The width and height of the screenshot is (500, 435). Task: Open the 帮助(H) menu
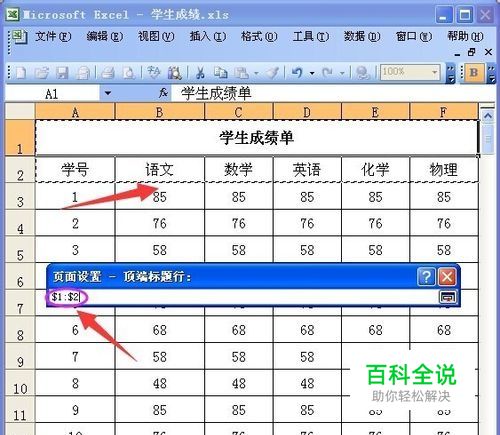coord(465,36)
